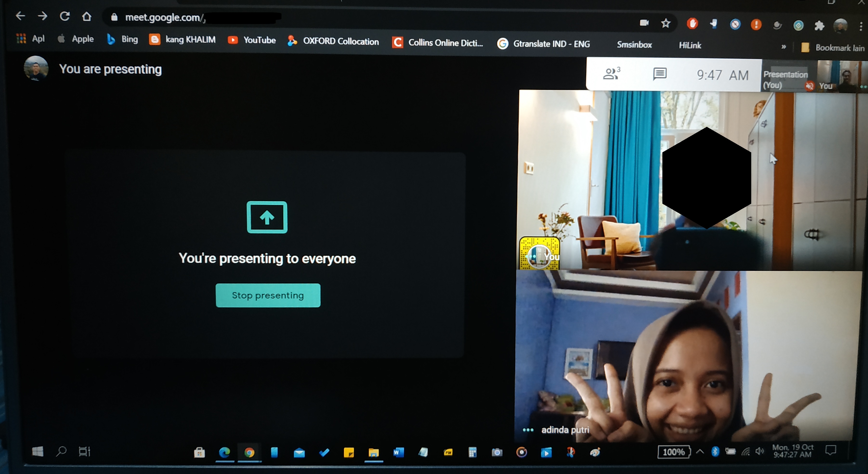The image size is (868, 474).
Task: Show hidden system tray icons arrow
Action: click(700, 451)
